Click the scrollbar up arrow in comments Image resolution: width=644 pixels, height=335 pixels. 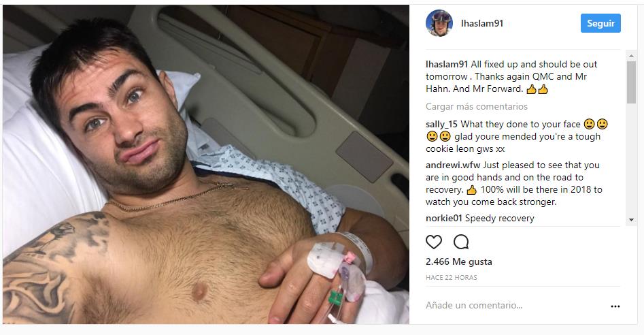coord(631,56)
